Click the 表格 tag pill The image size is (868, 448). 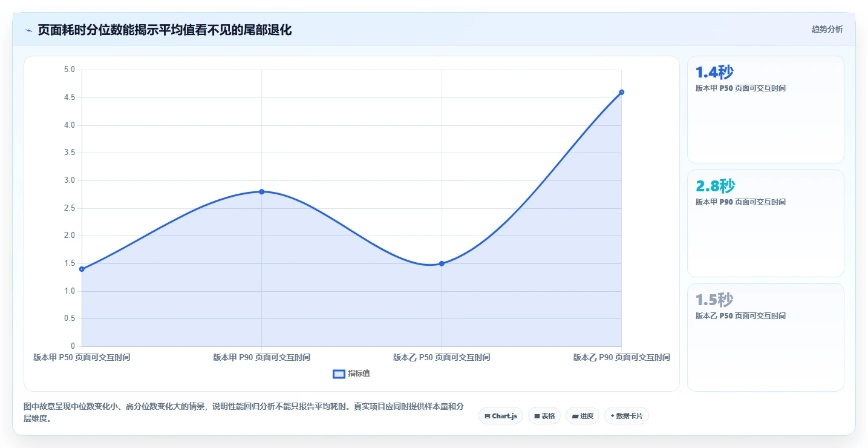(544, 416)
